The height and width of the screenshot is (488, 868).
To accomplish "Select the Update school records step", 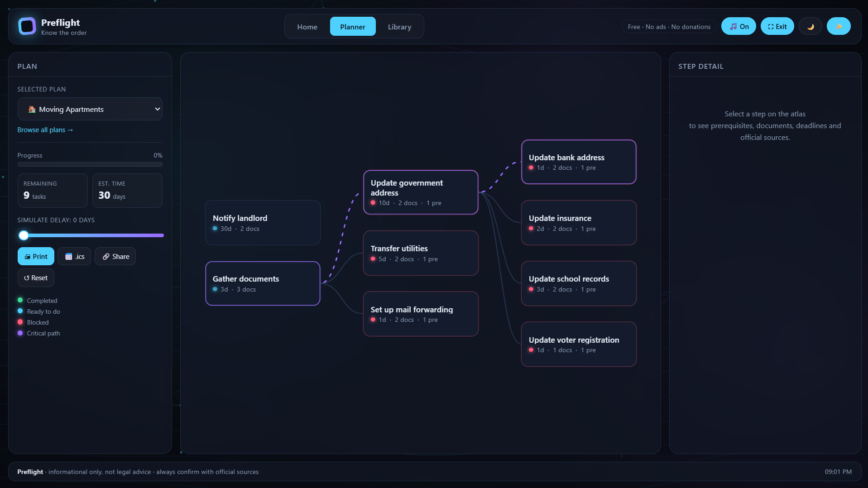I will pyautogui.click(x=579, y=283).
